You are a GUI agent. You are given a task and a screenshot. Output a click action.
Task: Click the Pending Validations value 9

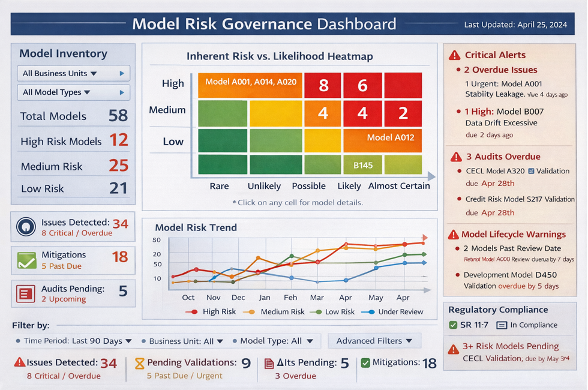point(246,363)
